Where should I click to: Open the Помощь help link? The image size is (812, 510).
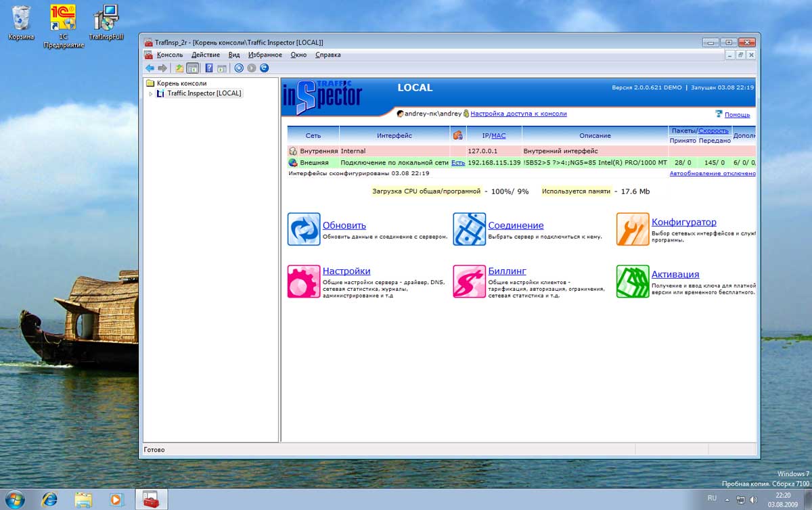coord(737,115)
